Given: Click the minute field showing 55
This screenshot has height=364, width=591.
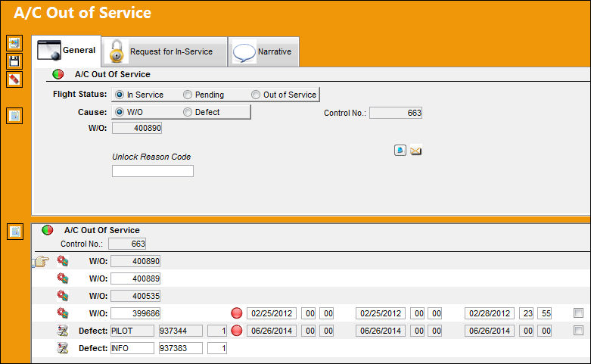Looking at the screenshot, I should coord(545,313).
